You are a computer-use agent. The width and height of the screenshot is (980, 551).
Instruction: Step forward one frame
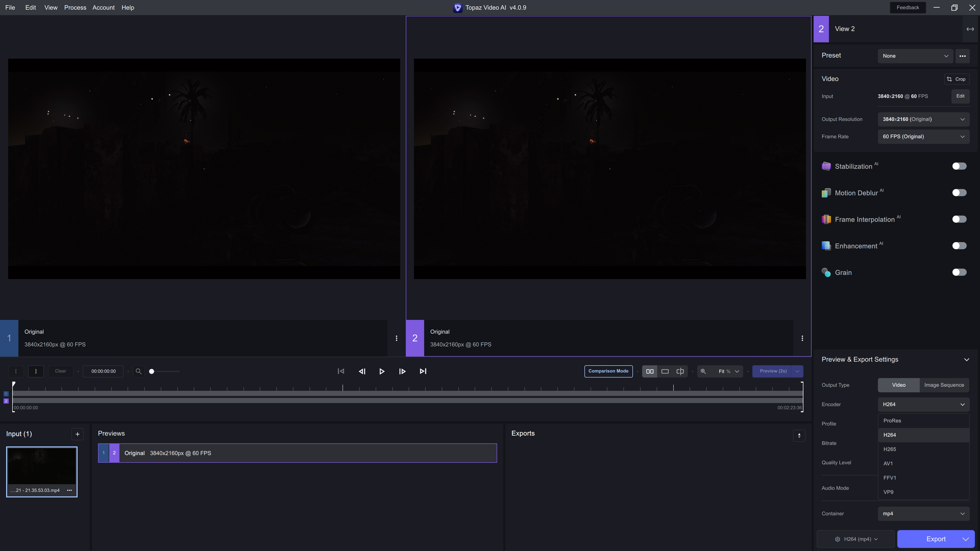pyautogui.click(x=402, y=371)
